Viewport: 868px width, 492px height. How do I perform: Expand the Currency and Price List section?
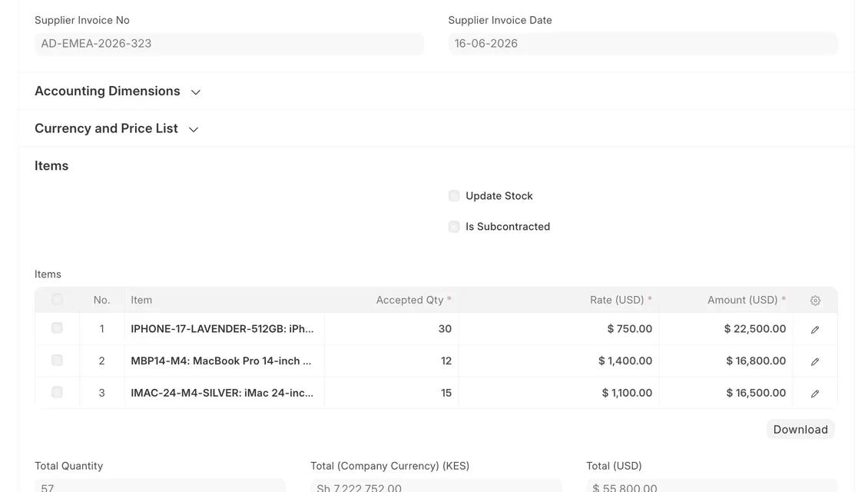pos(116,128)
